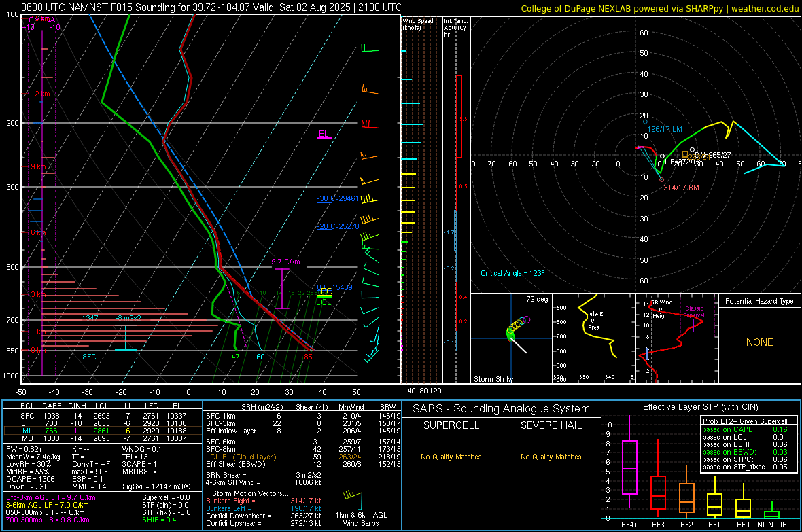This screenshot has width=802, height=532.
Task: Select the Bunkers Right = 314/17 kt line
Action: tap(264, 501)
